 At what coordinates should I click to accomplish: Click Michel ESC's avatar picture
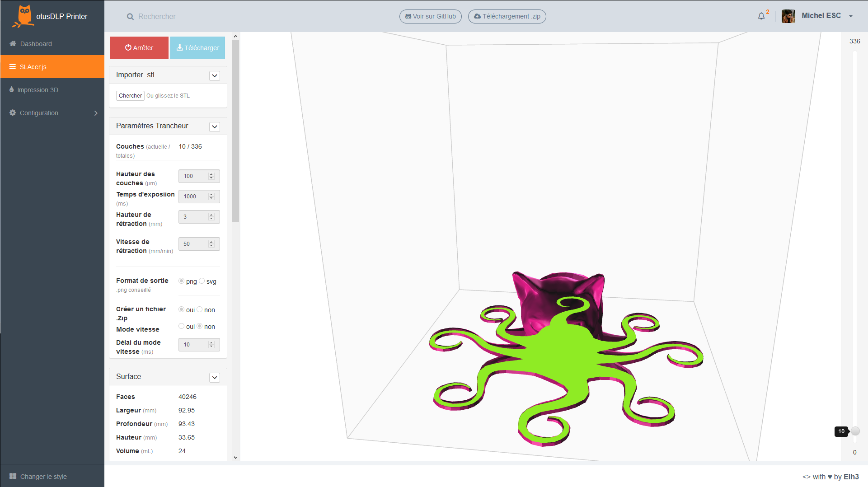click(788, 16)
